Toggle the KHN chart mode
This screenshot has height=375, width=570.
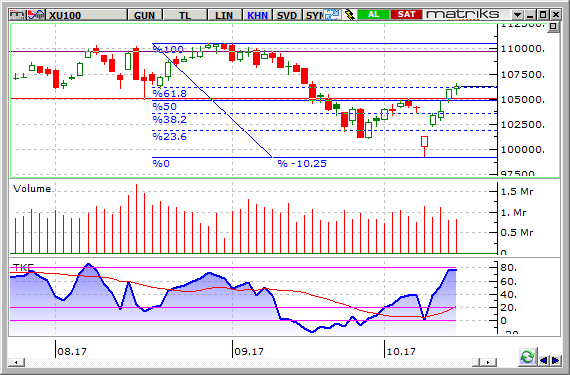257,15
